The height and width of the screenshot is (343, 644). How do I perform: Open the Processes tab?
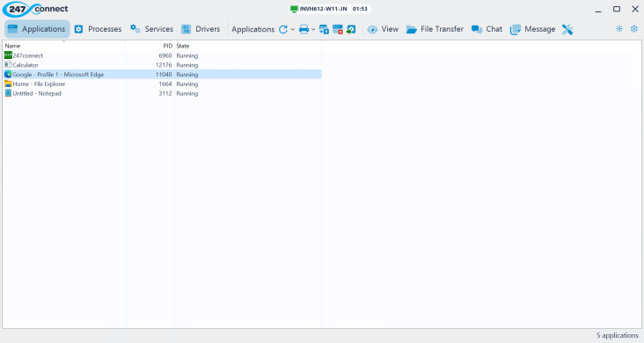click(98, 29)
